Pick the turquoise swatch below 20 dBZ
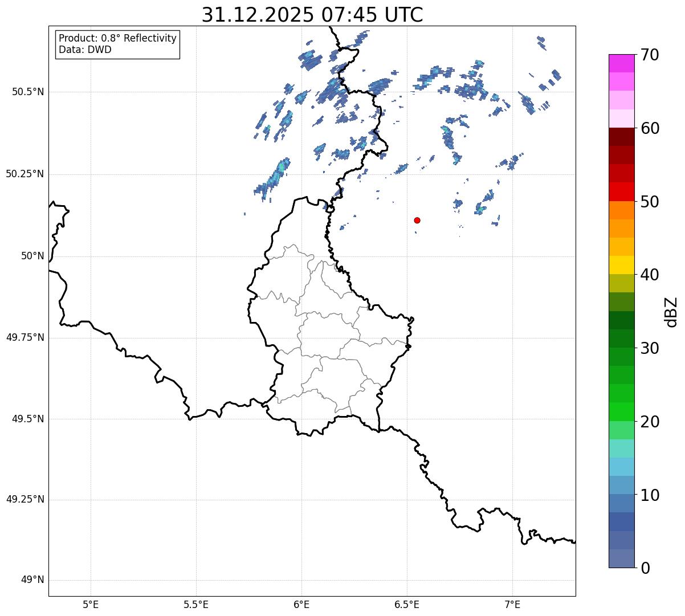Screen dimensions: 685x616 (x=621, y=448)
